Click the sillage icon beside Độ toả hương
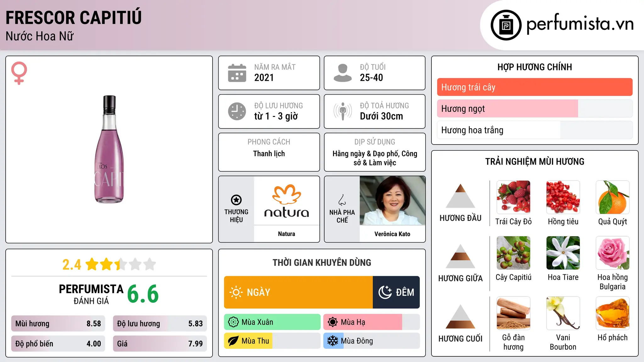Viewport: 644px width, 362px height. point(343,111)
